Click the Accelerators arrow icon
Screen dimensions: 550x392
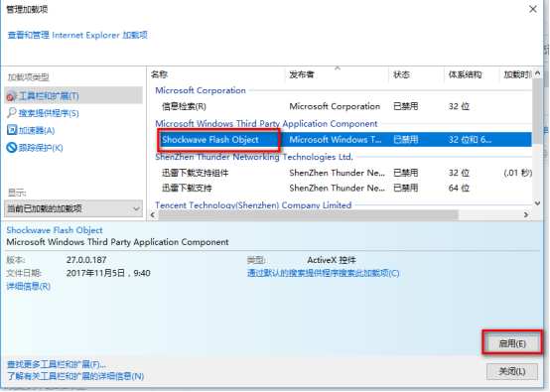(12, 130)
